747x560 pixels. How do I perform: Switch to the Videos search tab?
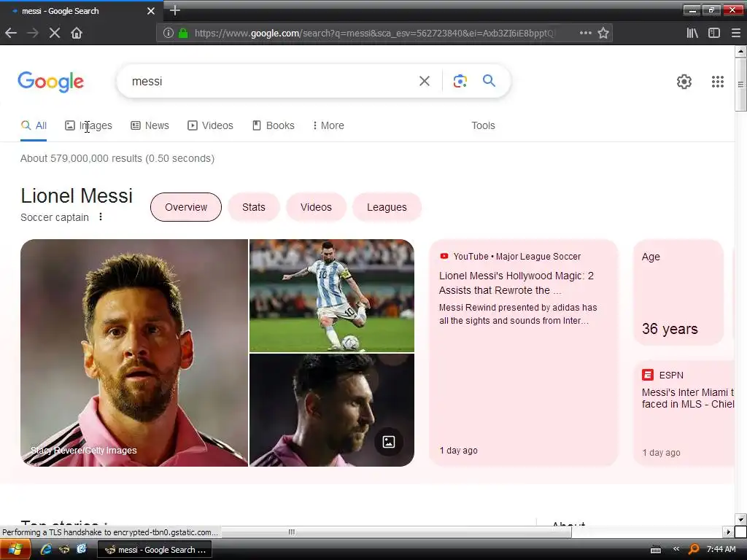[210, 125]
